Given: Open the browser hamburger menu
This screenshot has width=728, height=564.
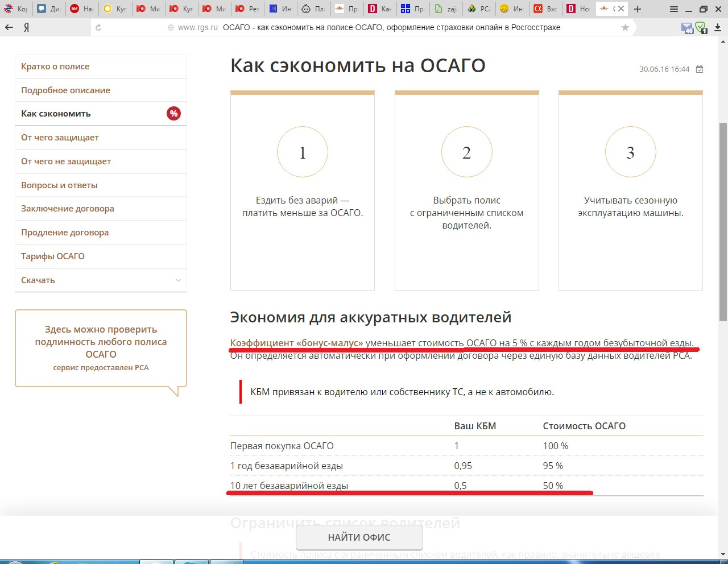Looking at the screenshot, I should [x=674, y=9].
